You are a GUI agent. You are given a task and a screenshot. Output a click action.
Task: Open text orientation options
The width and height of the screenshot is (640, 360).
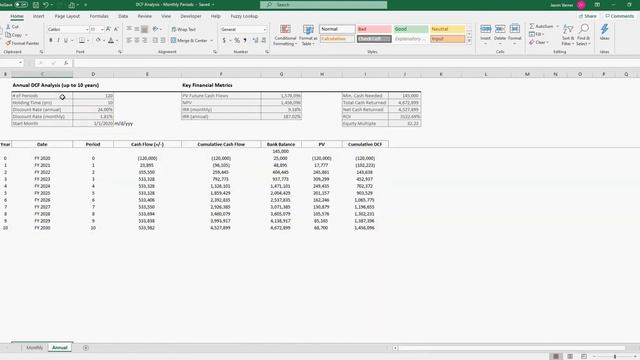point(156,29)
